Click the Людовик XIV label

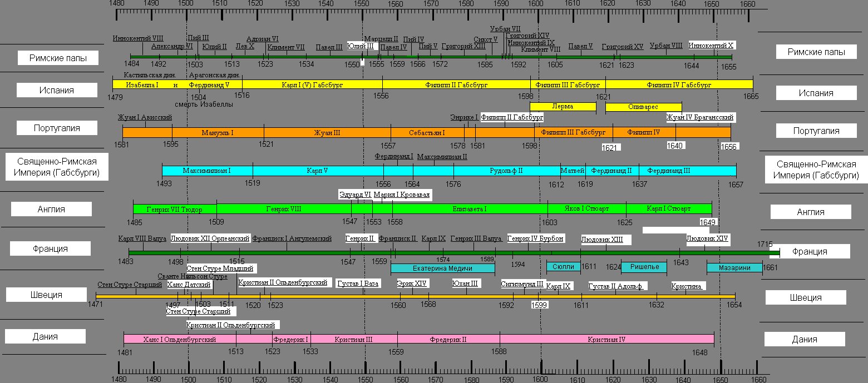(707, 238)
